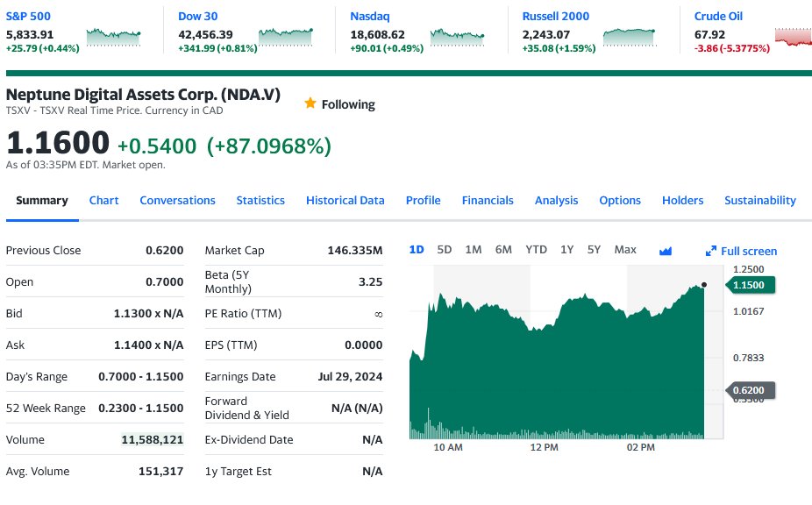This screenshot has height=505, width=812.
Task: Click the 52 Week Range value
Action: click(141, 409)
